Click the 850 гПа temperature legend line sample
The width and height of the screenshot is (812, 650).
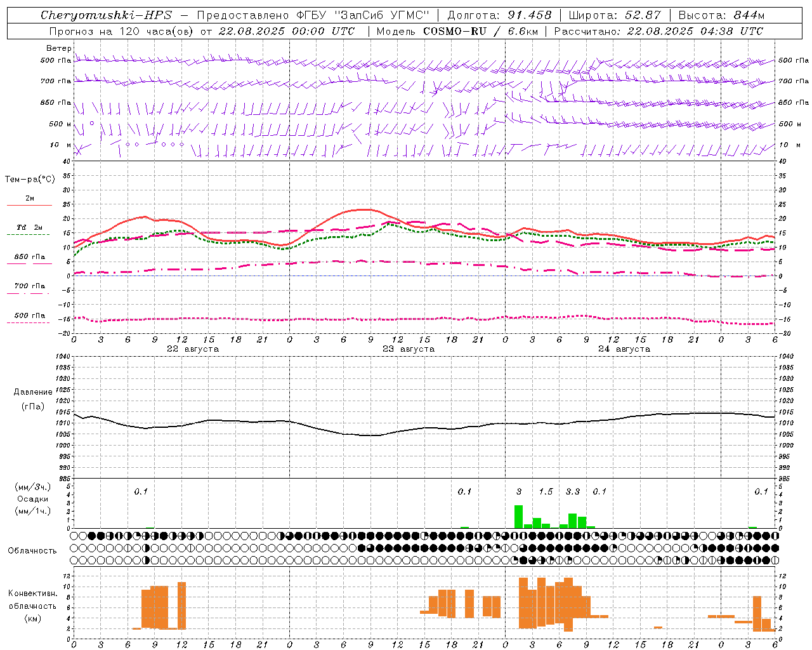(29, 263)
